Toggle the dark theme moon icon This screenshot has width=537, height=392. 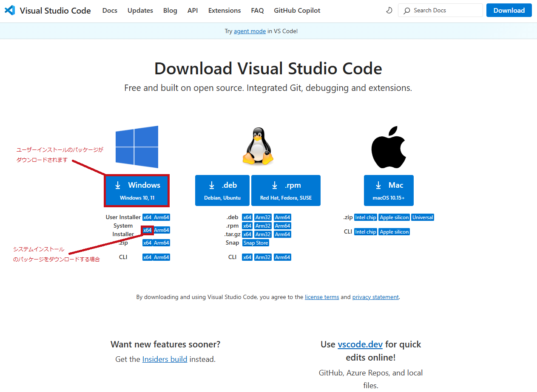point(389,10)
